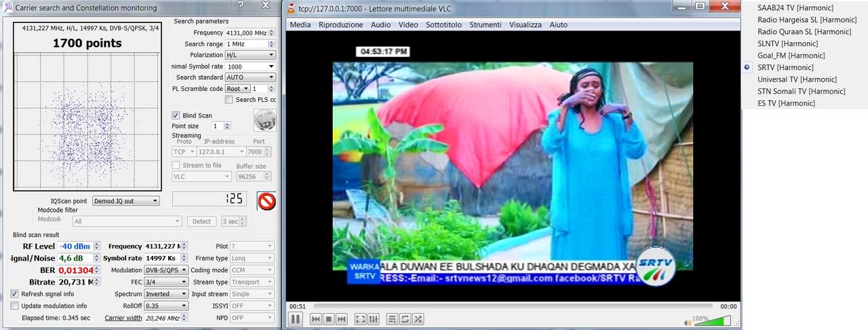Open the FEC 3/4 dropdown

(x=166, y=282)
